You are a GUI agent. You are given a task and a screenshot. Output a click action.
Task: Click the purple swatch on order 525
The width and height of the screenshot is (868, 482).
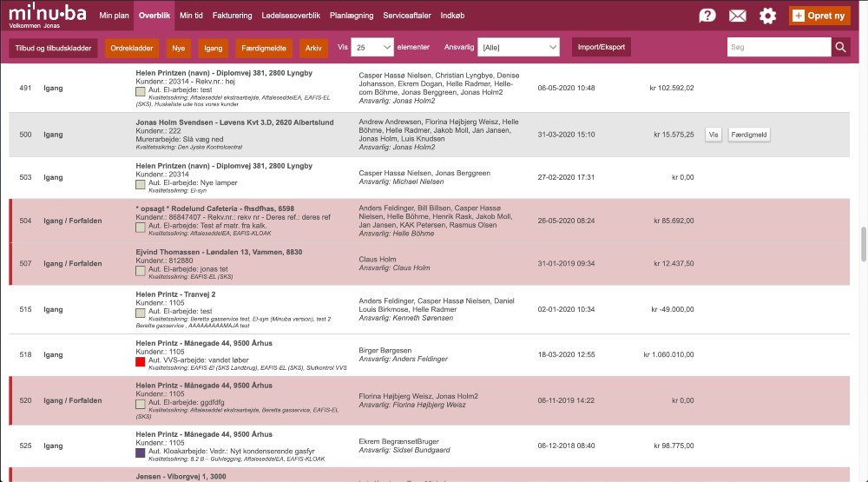point(141,452)
